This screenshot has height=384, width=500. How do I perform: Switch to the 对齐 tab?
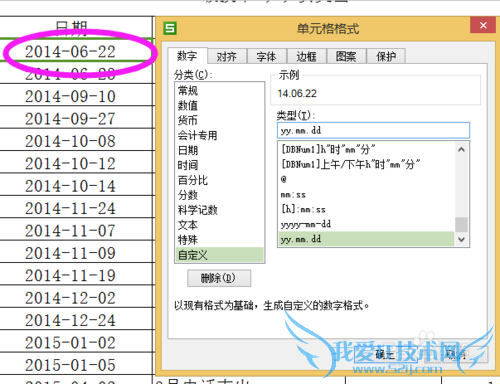(x=227, y=56)
